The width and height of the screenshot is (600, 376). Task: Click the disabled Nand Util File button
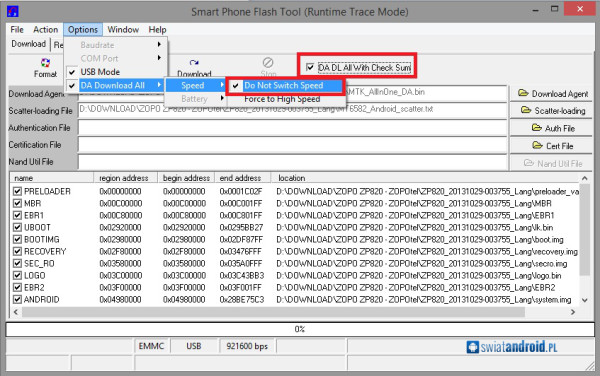coord(552,163)
